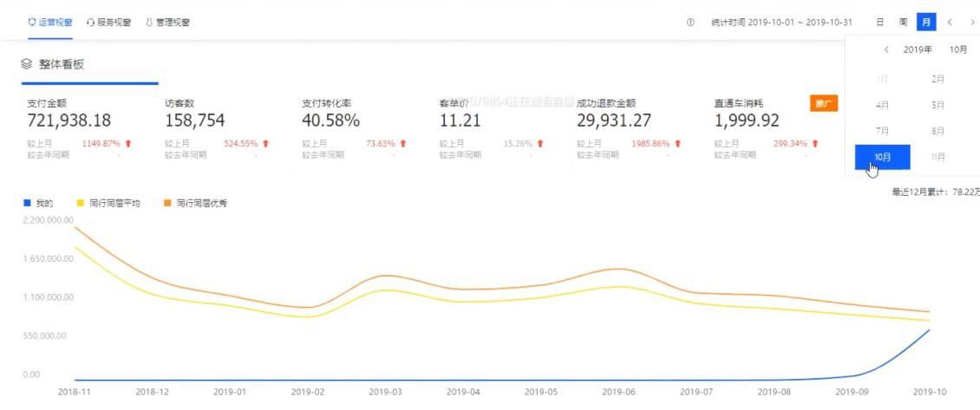
Task: Click the 2019-10 label on chart axis
Action: 930,393
